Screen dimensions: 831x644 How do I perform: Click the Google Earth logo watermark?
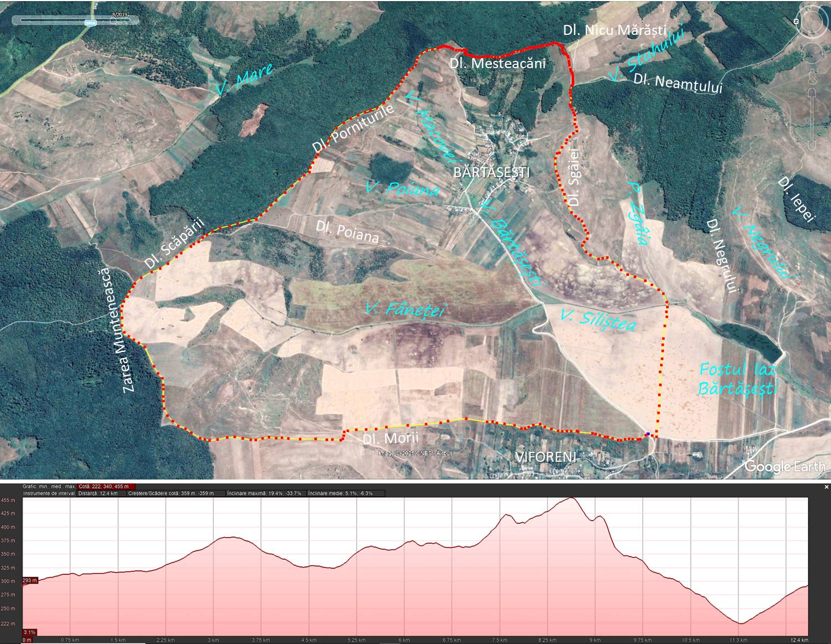tap(784, 466)
